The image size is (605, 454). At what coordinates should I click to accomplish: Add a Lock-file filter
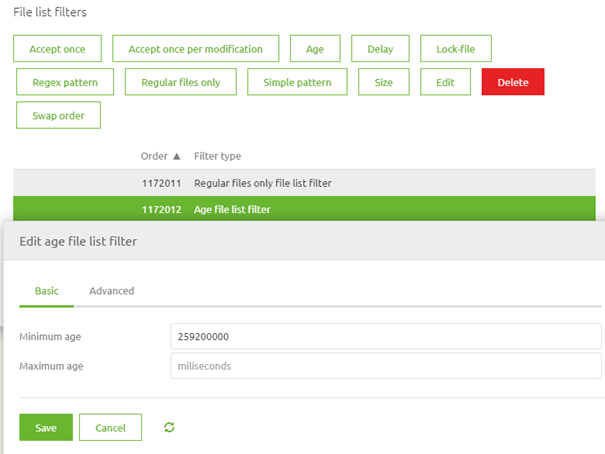point(456,49)
